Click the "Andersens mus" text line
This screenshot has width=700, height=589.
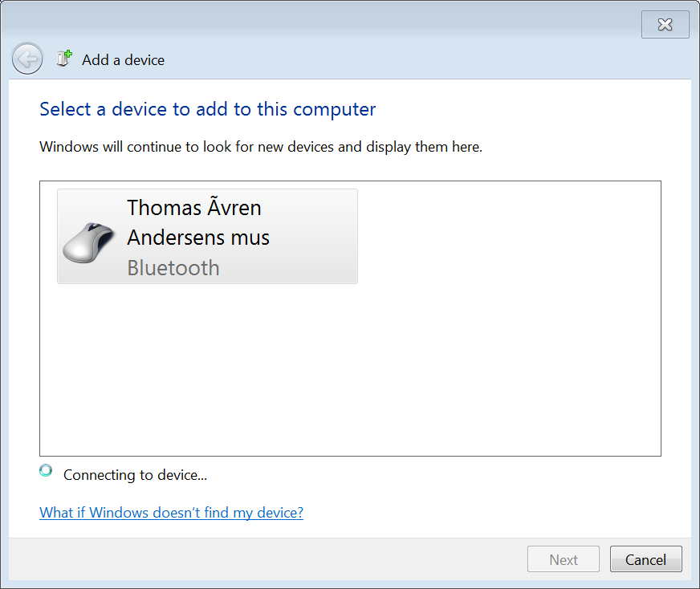point(198,238)
